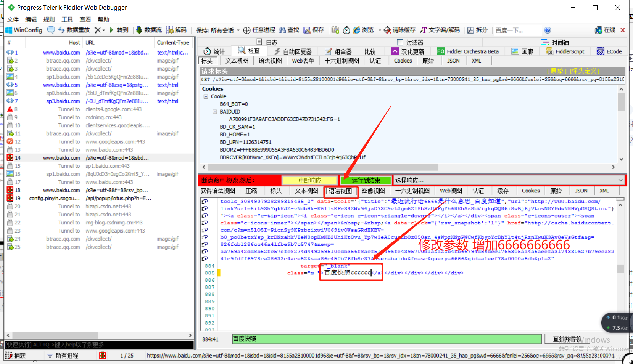633x364 pixels.
Task: Click the yellow 中断响应 break on response button
Action: [x=309, y=180]
